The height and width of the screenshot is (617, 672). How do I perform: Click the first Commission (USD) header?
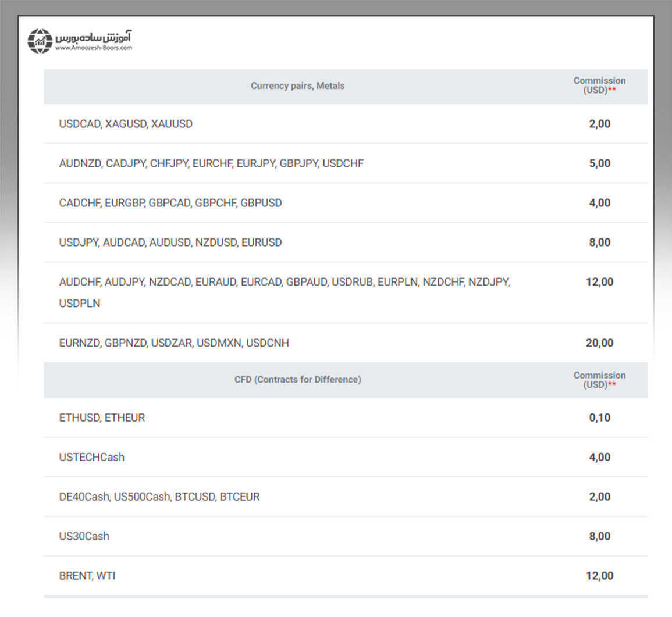(599, 85)
